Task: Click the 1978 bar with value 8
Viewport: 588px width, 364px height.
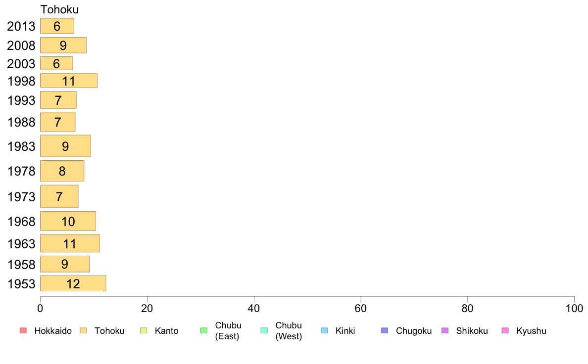Action: (x=62, y=171)
